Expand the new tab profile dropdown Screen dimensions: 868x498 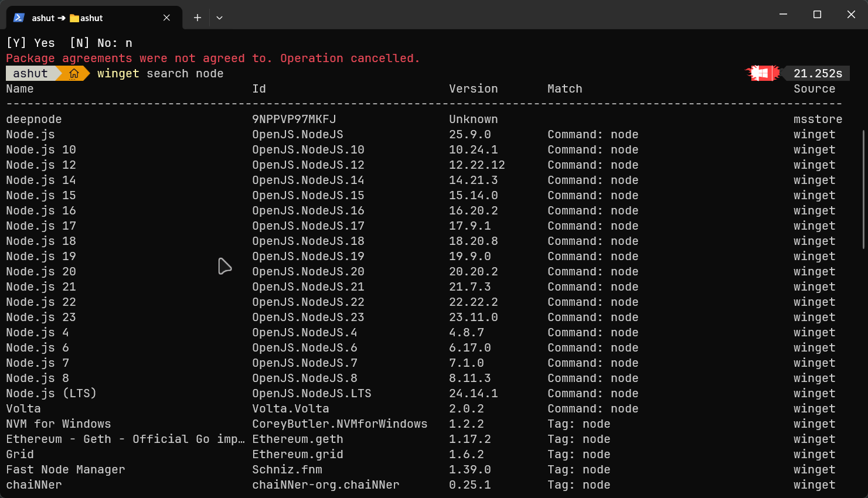coord(219,18)
